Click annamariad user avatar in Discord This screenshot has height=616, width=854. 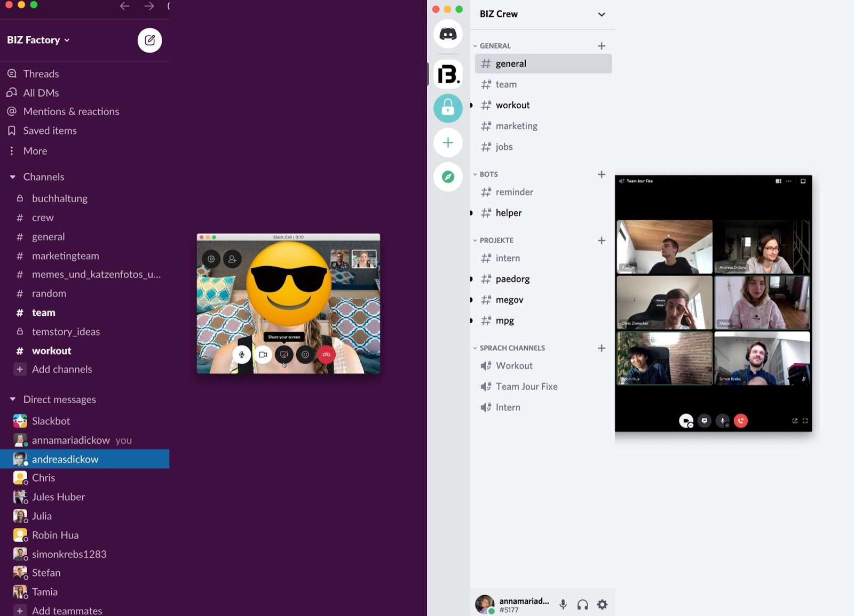(x=485, y=604)
